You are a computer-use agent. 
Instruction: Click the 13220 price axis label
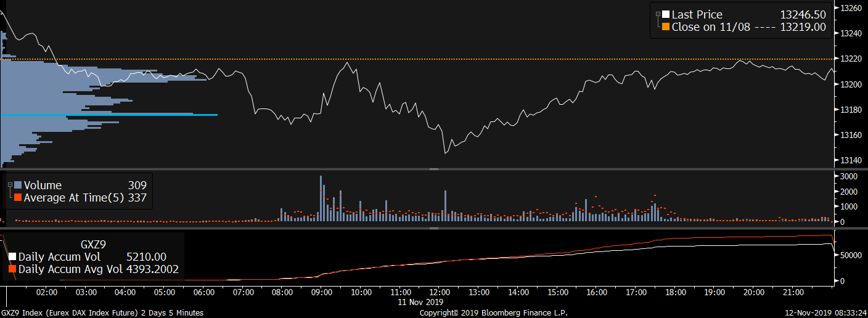point(852,59)
